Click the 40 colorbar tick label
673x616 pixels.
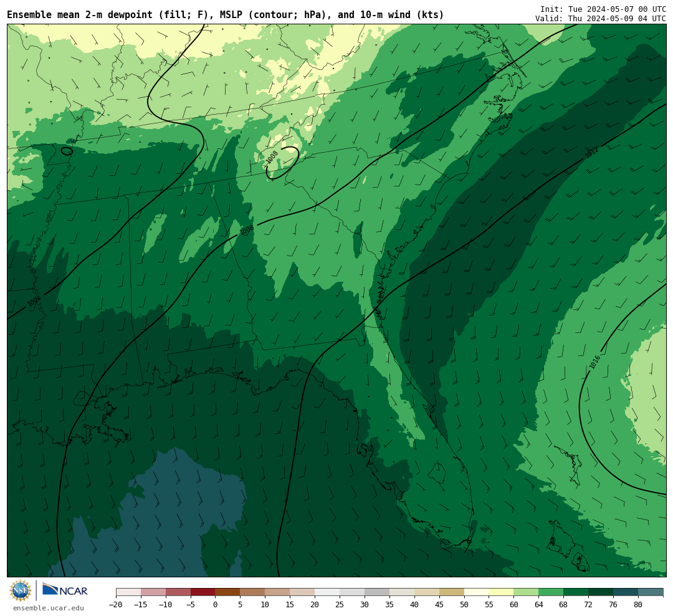[414, 605]
